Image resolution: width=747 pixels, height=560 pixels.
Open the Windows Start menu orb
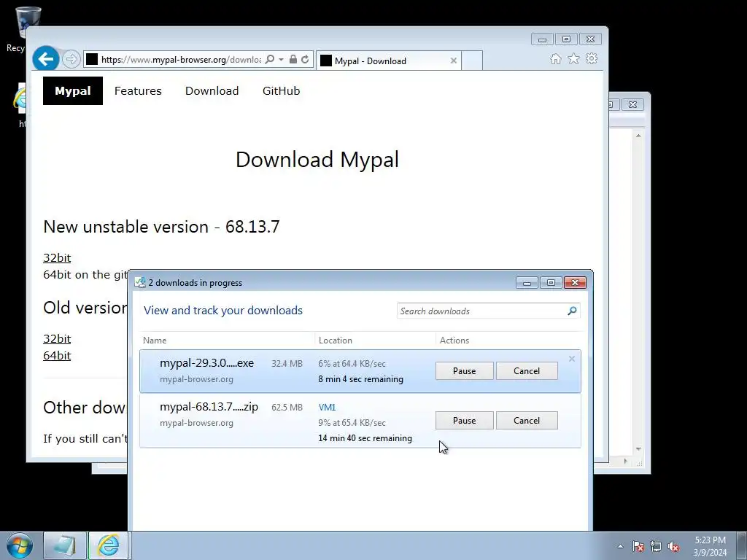pyautogui.click(x=20, y=545)
